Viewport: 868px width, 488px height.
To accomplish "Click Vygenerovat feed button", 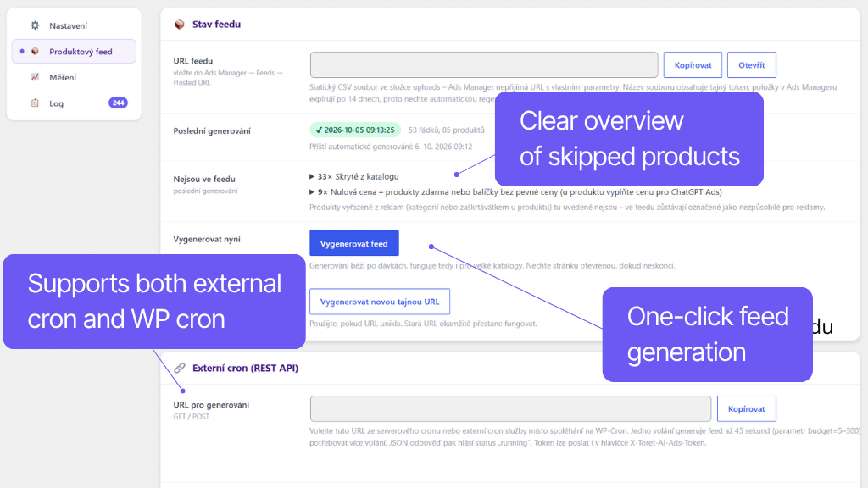I will 353,243.
